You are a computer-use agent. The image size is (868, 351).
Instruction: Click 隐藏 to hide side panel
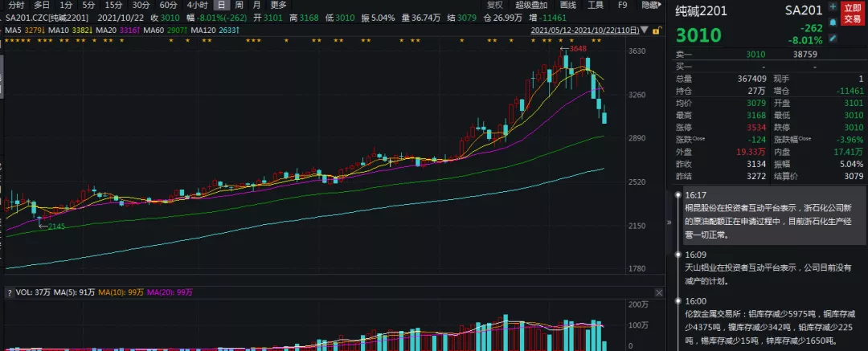(652, 6)
